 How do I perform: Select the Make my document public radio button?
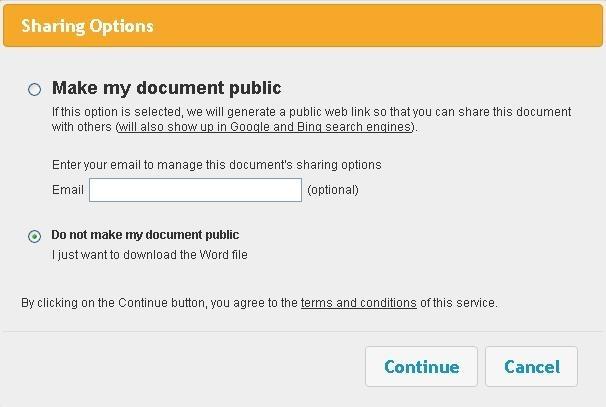(x=34, y=89)
